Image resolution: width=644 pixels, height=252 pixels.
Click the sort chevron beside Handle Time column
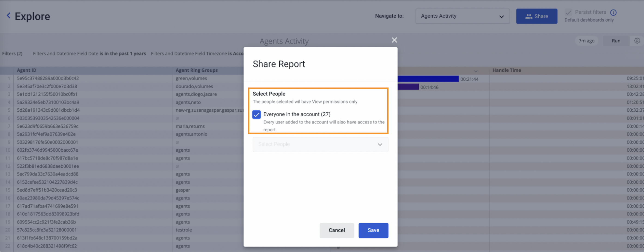pos(476,71)
